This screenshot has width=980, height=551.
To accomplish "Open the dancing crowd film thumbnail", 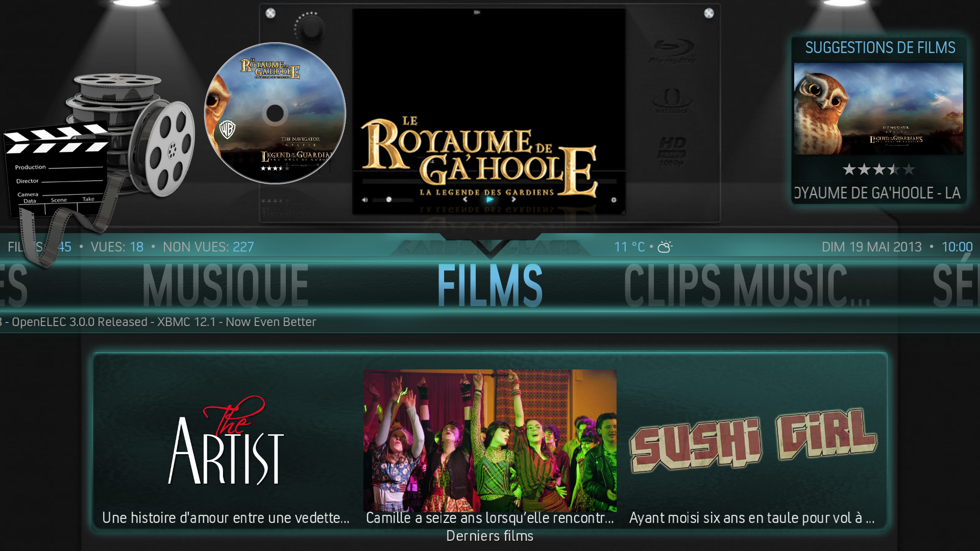I will point(489,440).
